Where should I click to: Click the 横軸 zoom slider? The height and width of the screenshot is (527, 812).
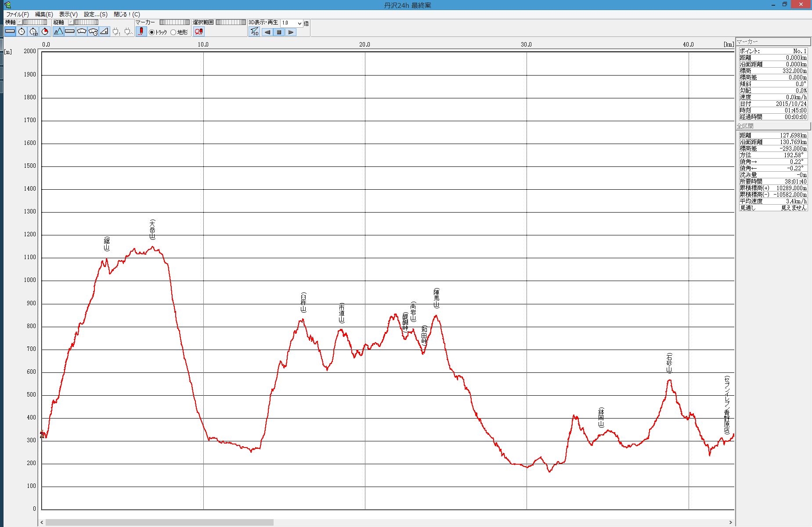pos(35,22)
